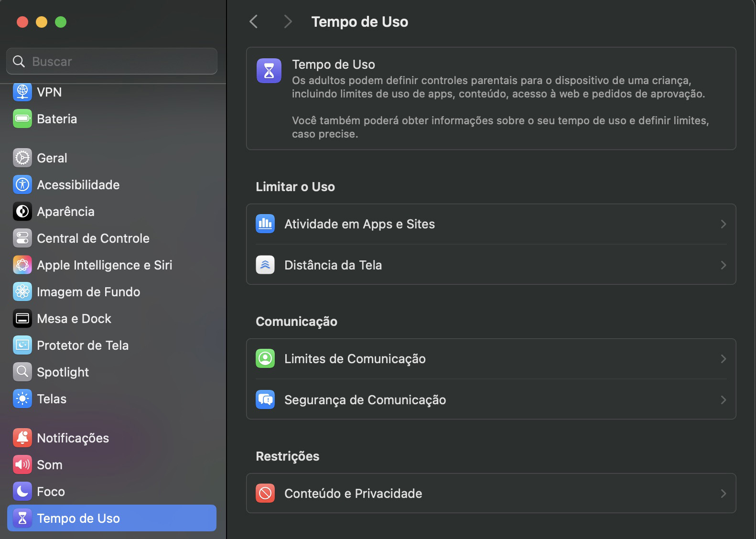This screenshot has height=539, width=756.
Task: Click the Imagem de Fundo flower icon
Action: [x=22, y=291]
